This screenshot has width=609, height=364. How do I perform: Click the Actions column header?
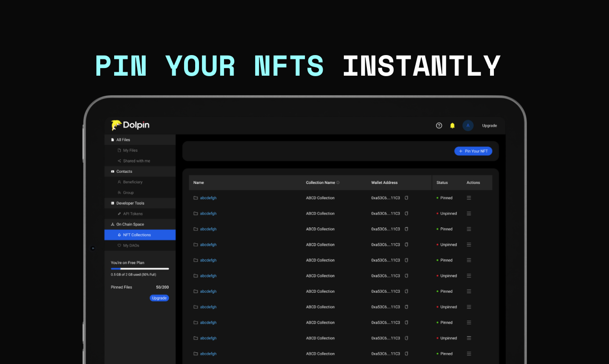(473, 182)
